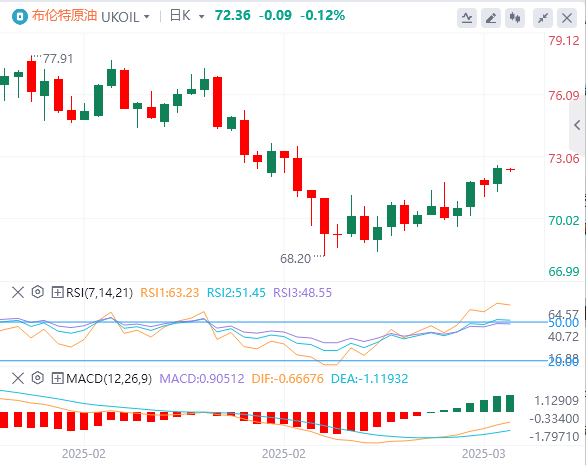Screen dimensions: 586x465
Task: Click the tallest green MACD histogram bar
Action: 510,403
